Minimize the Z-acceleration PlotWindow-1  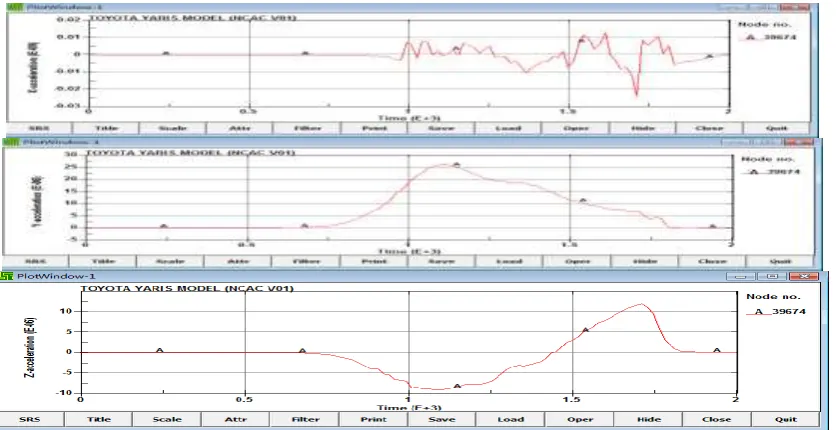coord(741,276)
